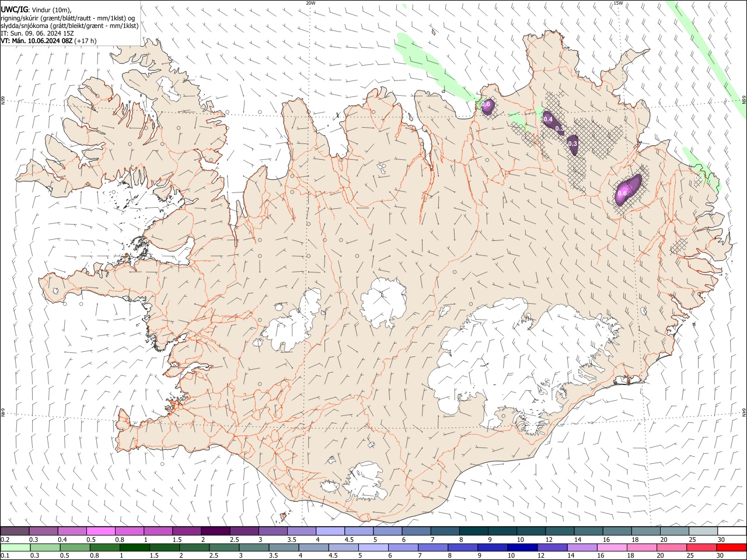Click the 0.2 label under upper legend
747x560 pixels.
click(x=5, y=539)
